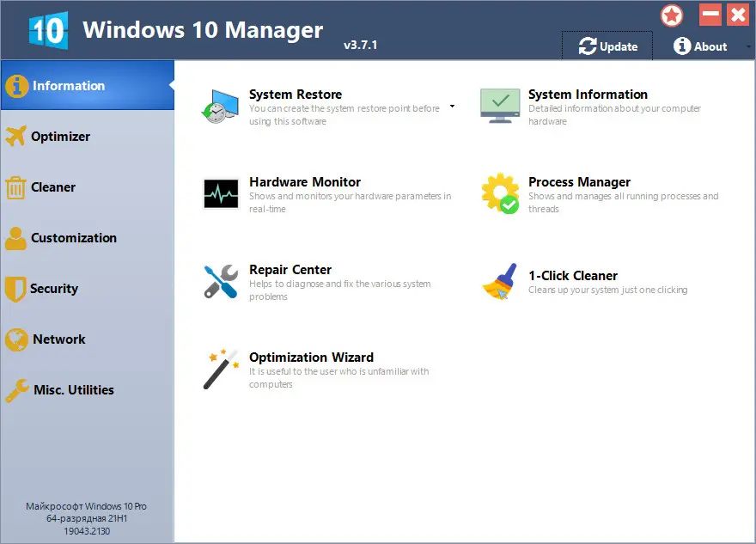Click the Security shield icon
The height and width of the screenshot is (544, 756).
click(x=15, y=289)
